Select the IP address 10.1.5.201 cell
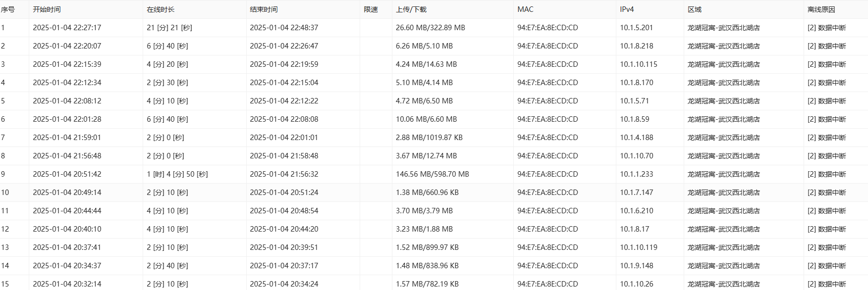This screenshot has height=290, width=868. pos(636,28)
